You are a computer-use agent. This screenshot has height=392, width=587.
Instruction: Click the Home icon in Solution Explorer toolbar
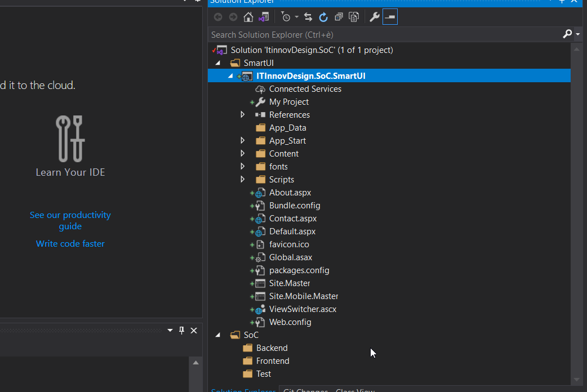click(248, 17)
